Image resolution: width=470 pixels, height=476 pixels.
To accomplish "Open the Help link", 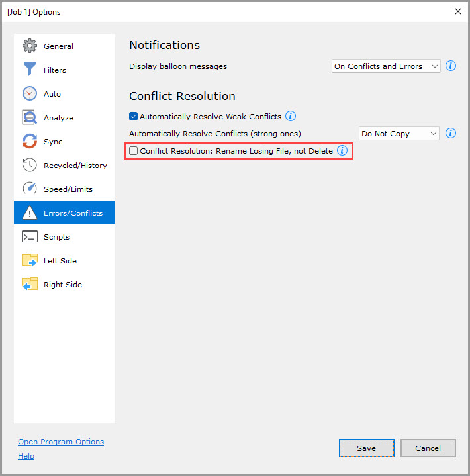I will pos(26,456).
